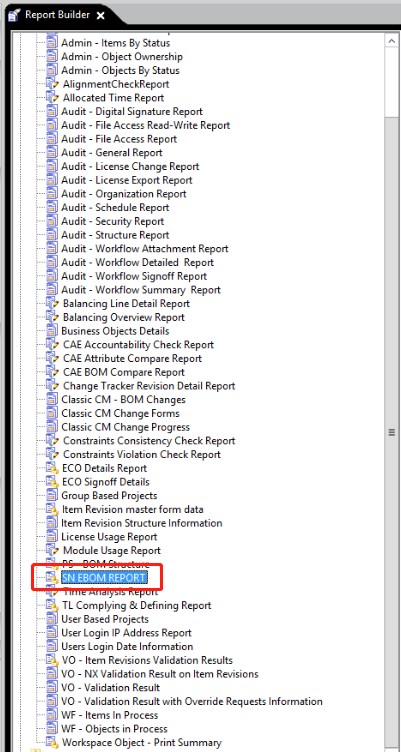
Task: Click the Report Builder tab icon
Action: (14, 14)
